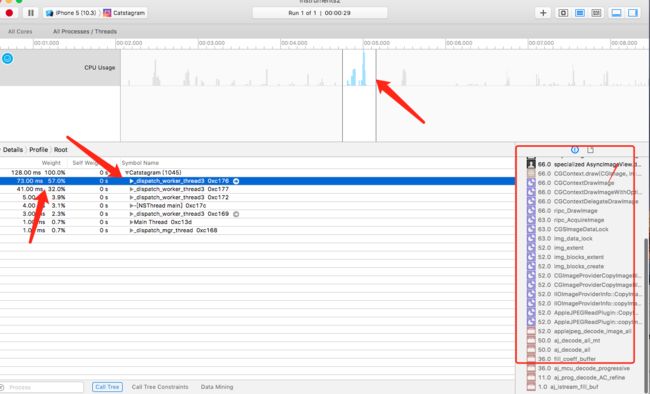650x394 pixels.
Task: Expand the _dispatch_mgr_thread 0xc168 row
Action: point(131,230)
